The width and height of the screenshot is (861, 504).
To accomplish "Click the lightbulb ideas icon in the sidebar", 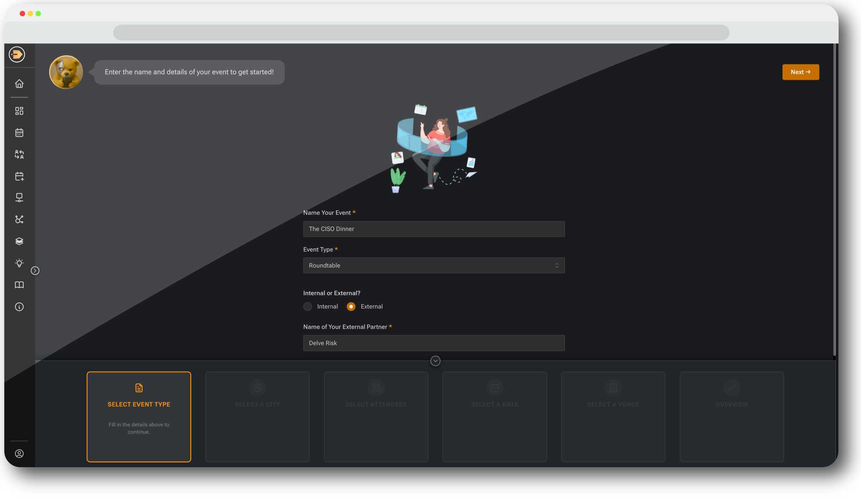I will tap(19, 263).
